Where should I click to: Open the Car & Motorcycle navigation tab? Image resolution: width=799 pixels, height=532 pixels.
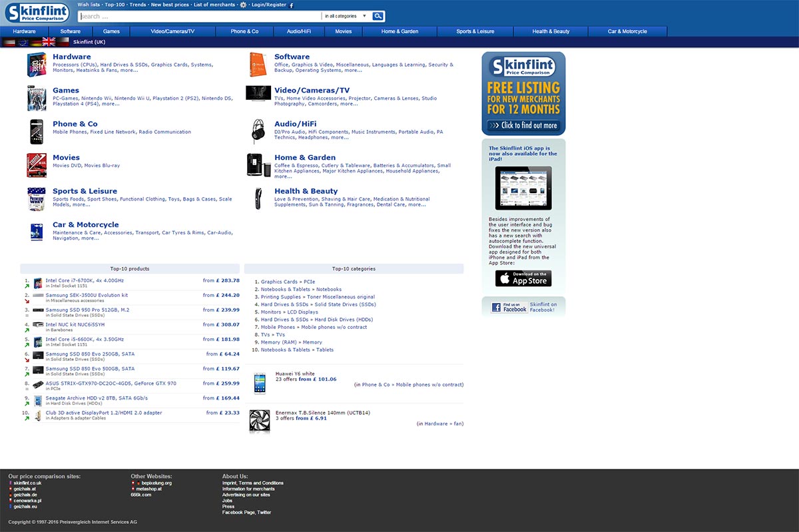tap(627, 31)
